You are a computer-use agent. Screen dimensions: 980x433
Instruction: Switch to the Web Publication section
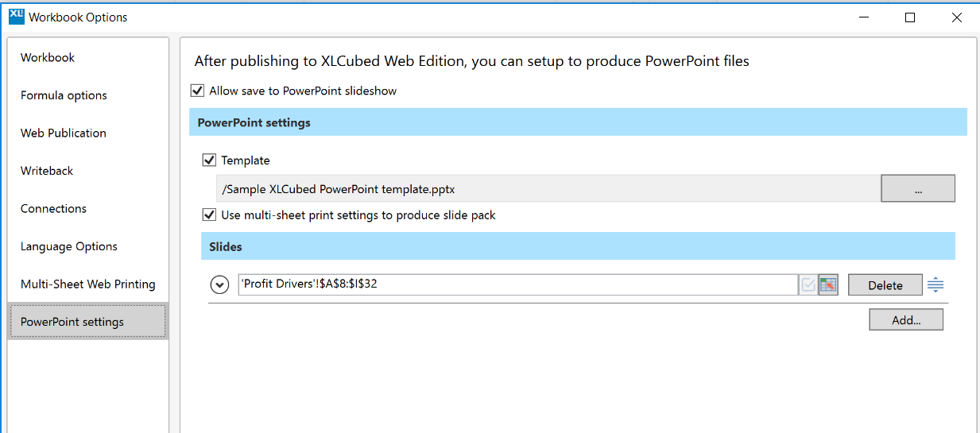[64, 133]
